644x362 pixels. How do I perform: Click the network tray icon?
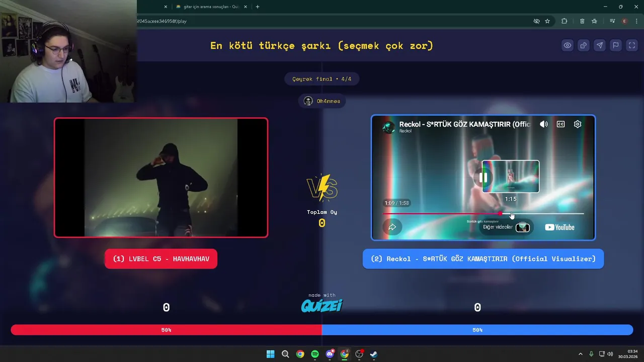pyautogui.click(x=602, y=354)
